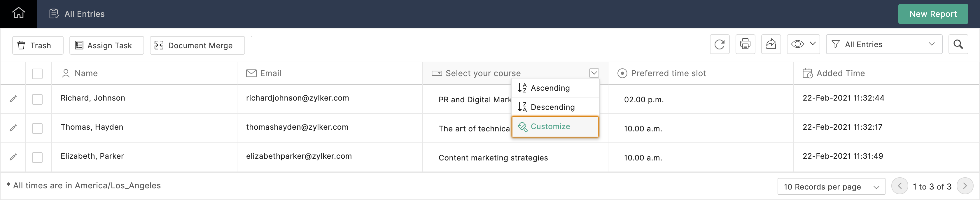Check the box for Richard, Johnson
Image resolution: width=980 pixels, height=200 pixels.
click(37, 99)
